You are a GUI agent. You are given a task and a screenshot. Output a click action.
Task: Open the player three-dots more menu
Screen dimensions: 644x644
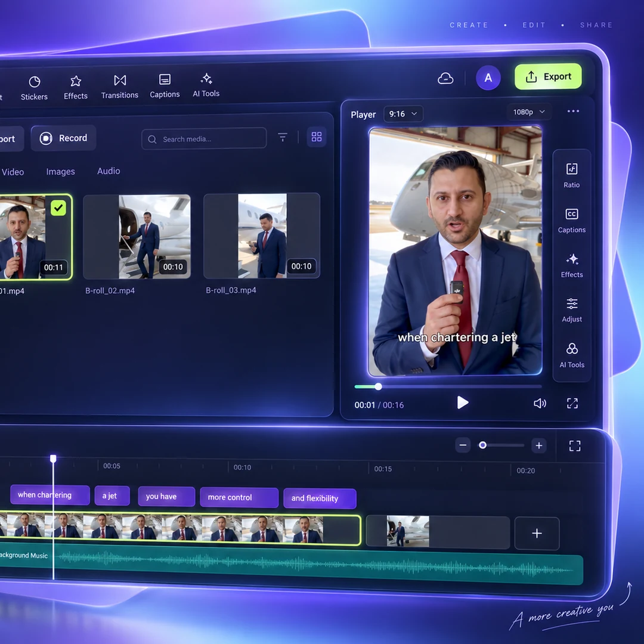click(x=573, y=111)
